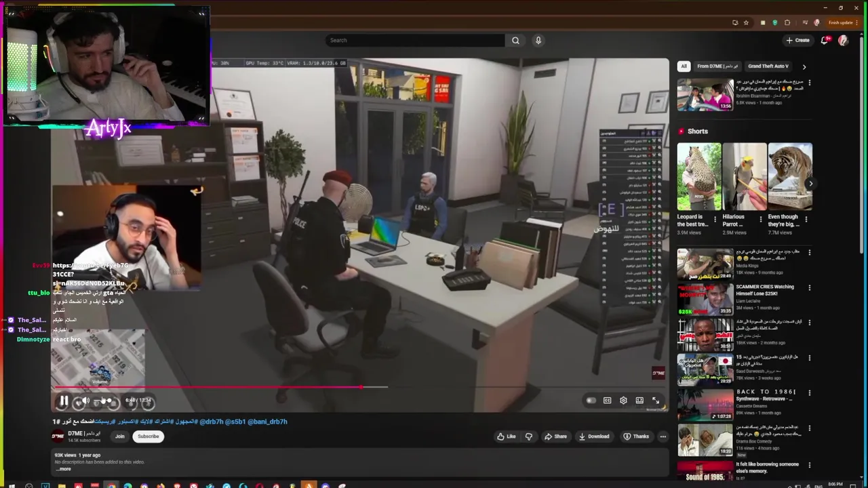Screen dimensions: 868x488
Task: Subscribe to the D7ME channel
Action: pos(149,436)
